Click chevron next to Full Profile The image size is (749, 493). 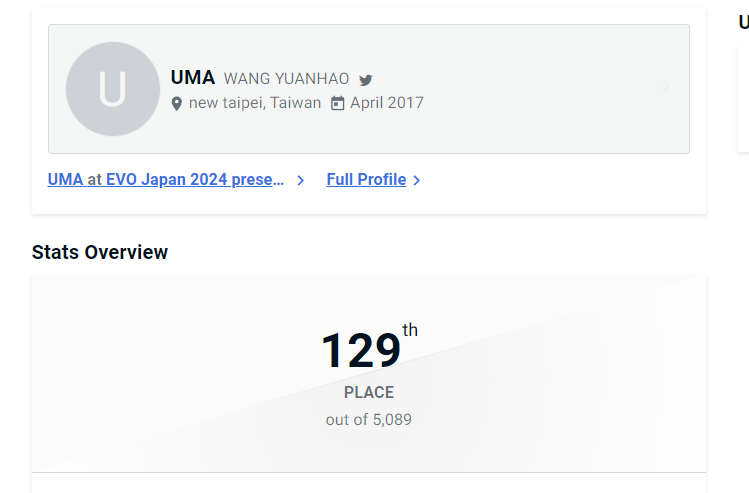pos(417,181)
